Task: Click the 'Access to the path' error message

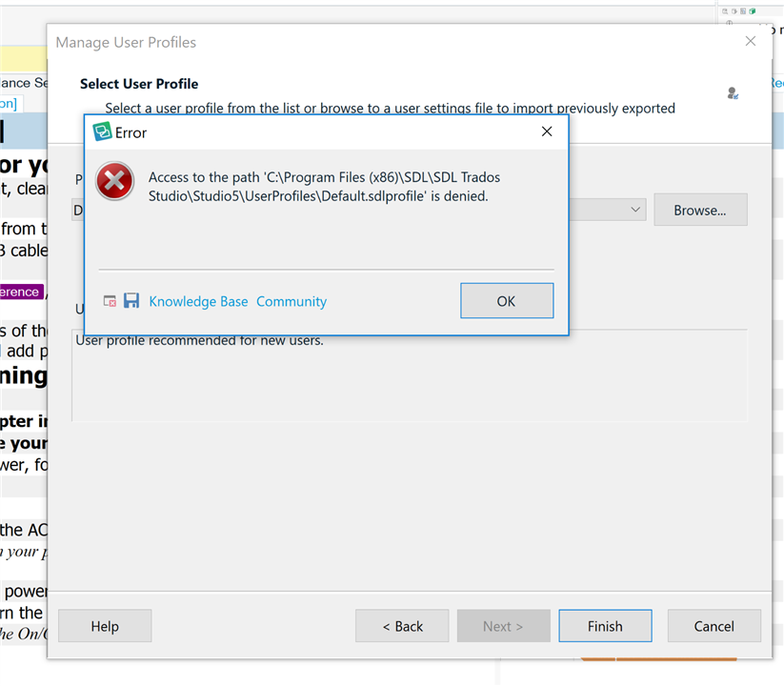Action: click(324, 187)
